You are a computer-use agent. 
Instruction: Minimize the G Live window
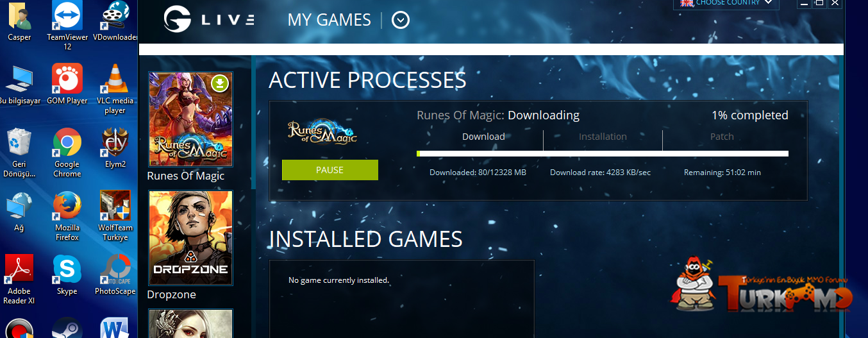pyautogui.click(x=804, y=3)
